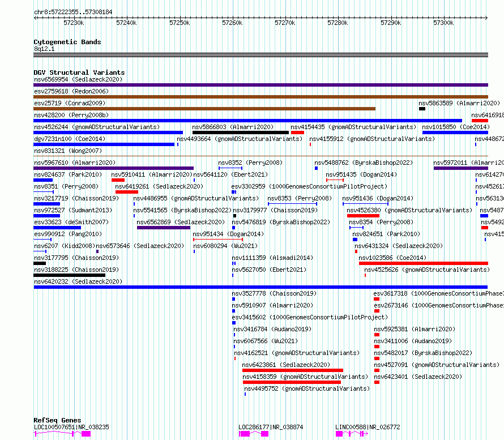Open the esv990912 (Pang2010) label
Viewport: 504px width, 440px height.
pos(68,234)
